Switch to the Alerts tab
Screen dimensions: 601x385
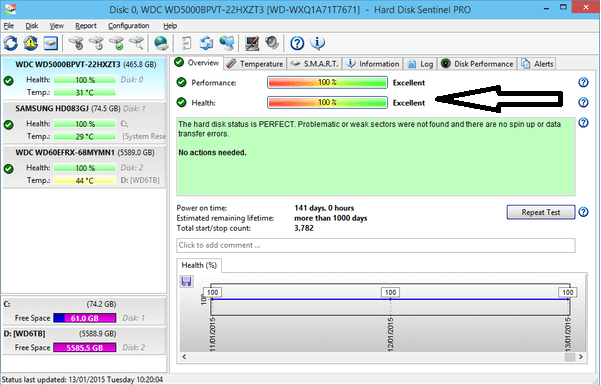[537, 64]
